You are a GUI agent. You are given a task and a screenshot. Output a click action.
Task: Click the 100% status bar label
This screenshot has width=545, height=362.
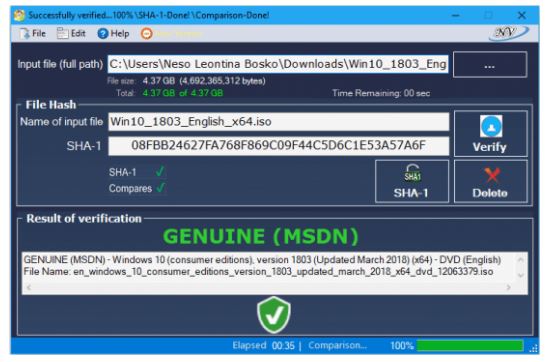click(402, 346)
